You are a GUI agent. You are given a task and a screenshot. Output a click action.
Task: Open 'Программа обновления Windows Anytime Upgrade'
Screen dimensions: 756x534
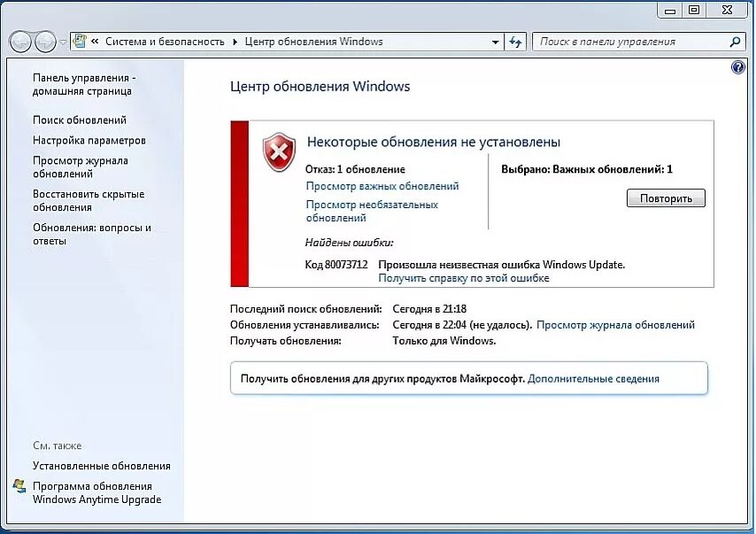click(x=96, y=493)
